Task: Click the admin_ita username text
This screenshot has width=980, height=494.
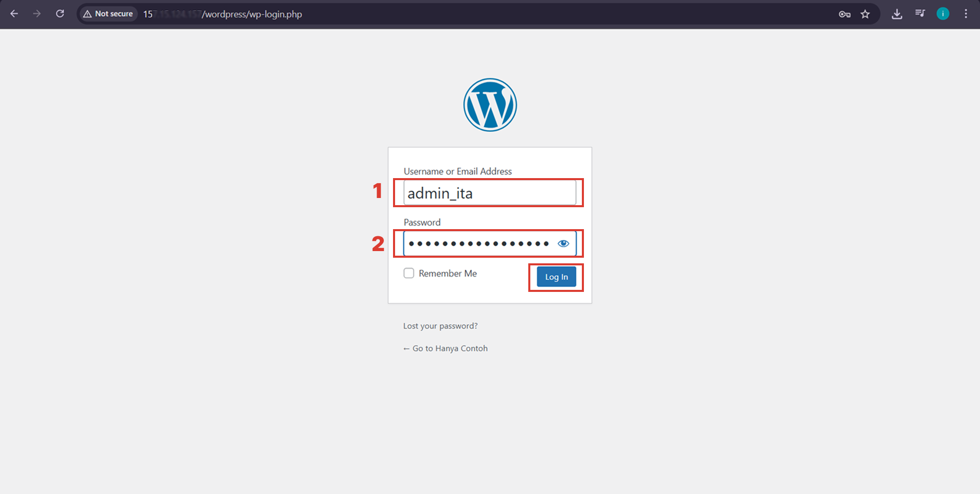Action: (x=439, y=193)
